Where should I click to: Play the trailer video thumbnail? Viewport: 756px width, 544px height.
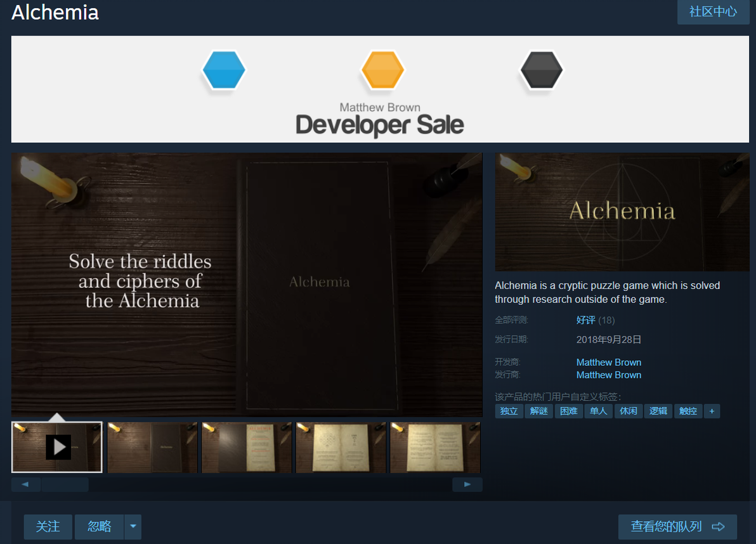57,447
